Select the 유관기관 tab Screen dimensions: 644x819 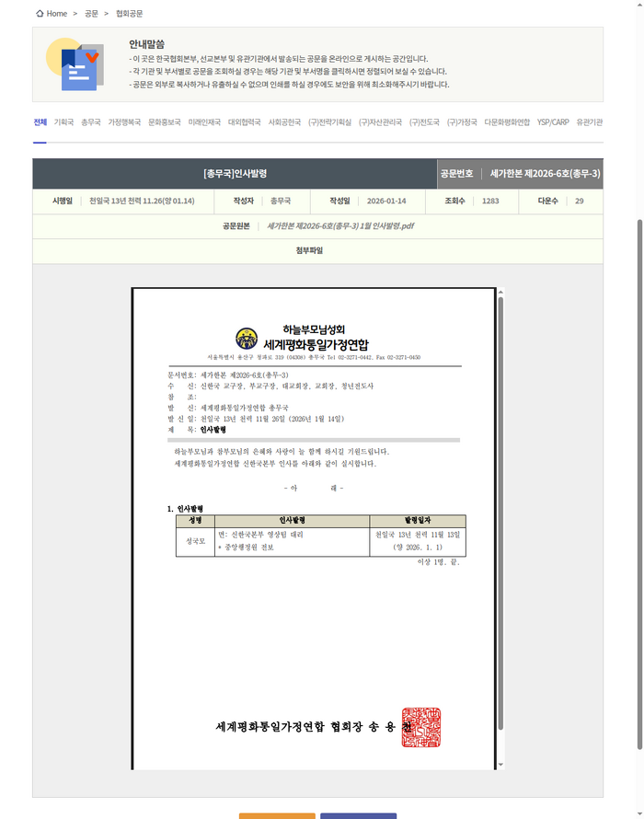[589, 122]
